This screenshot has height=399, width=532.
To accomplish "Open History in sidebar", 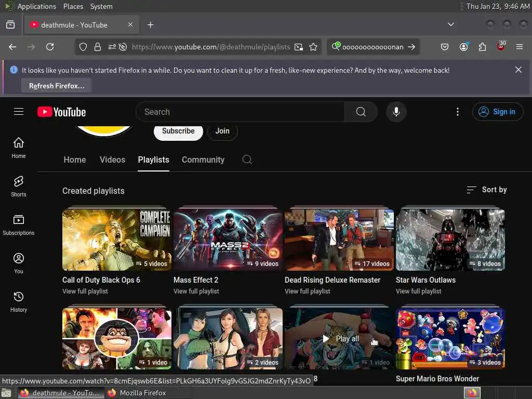I will [19, 302].
